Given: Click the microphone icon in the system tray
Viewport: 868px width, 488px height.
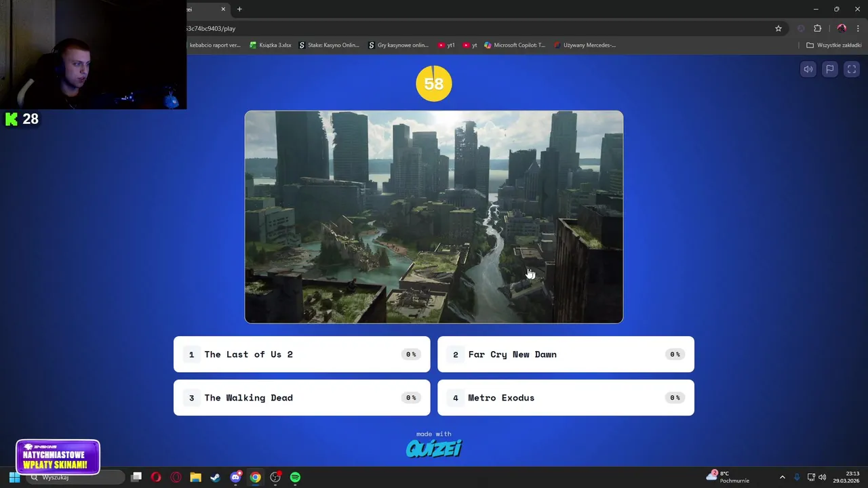Looking at the screenshot, I should (797, 477).
